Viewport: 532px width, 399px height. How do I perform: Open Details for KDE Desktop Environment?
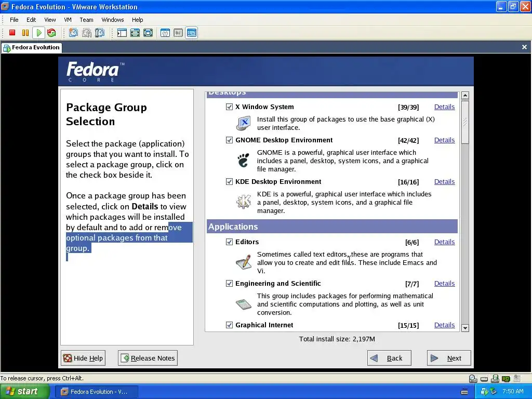[445, 181]
